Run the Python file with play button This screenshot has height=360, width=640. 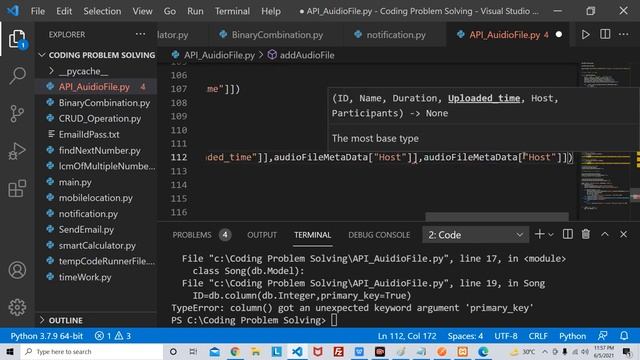tap(585, 35)
